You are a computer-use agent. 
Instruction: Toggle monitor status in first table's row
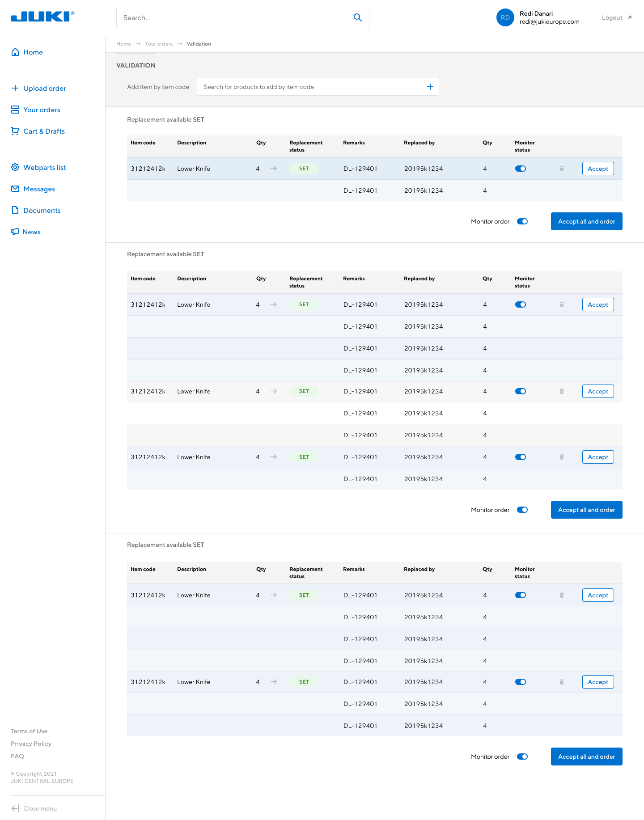[x=521, y=169]
